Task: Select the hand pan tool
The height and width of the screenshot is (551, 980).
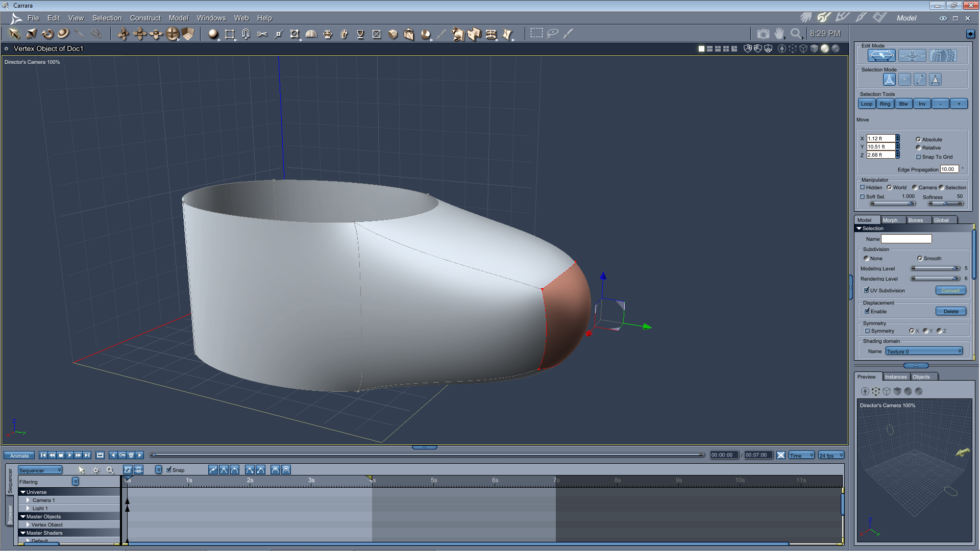Action: pos(779,34)
